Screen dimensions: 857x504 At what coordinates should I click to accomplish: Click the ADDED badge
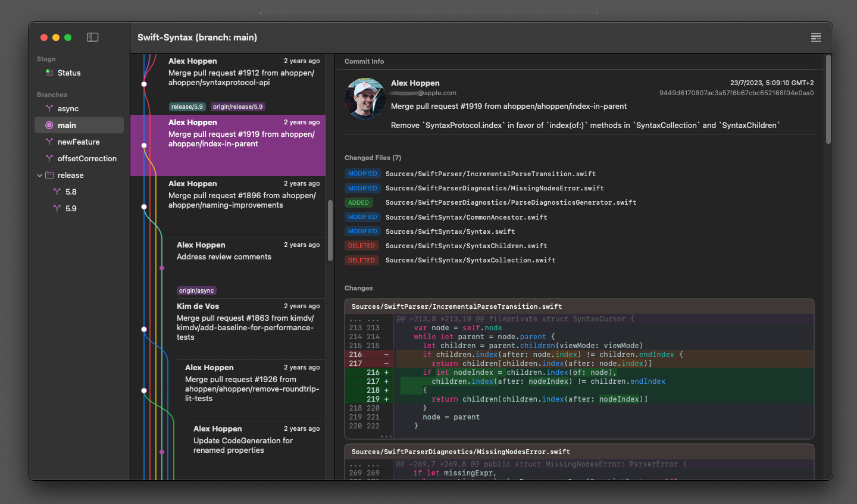pos(359,202)
